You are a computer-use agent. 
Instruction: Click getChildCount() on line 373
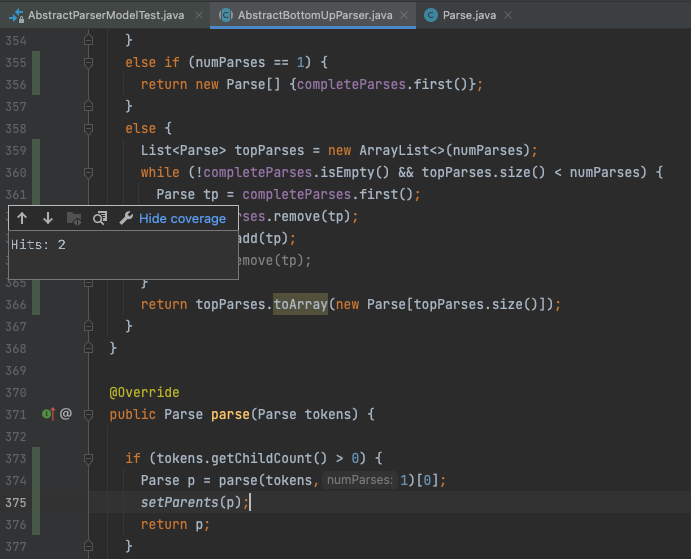click(x=269, y=458)
